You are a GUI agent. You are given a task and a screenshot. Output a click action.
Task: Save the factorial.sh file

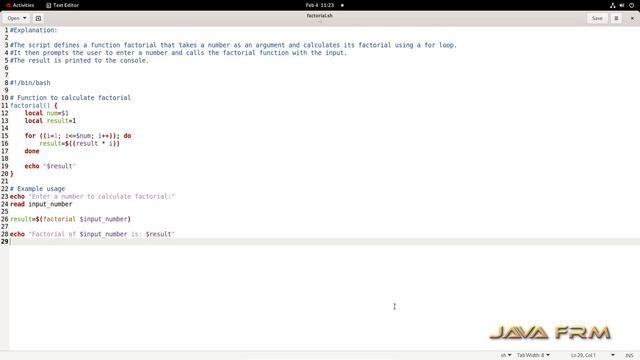[x=597, y=18]
